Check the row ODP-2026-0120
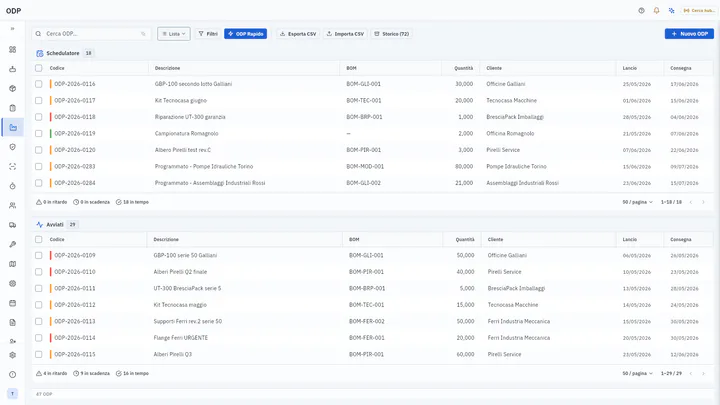This screenshot has width=720, height=405. point(39,150)
